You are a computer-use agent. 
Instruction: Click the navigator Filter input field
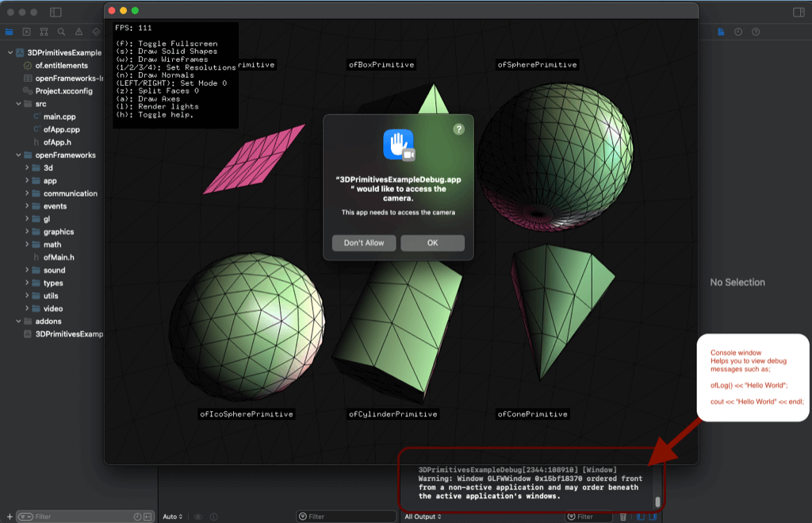pyautogui.click(x=86, y=517)
